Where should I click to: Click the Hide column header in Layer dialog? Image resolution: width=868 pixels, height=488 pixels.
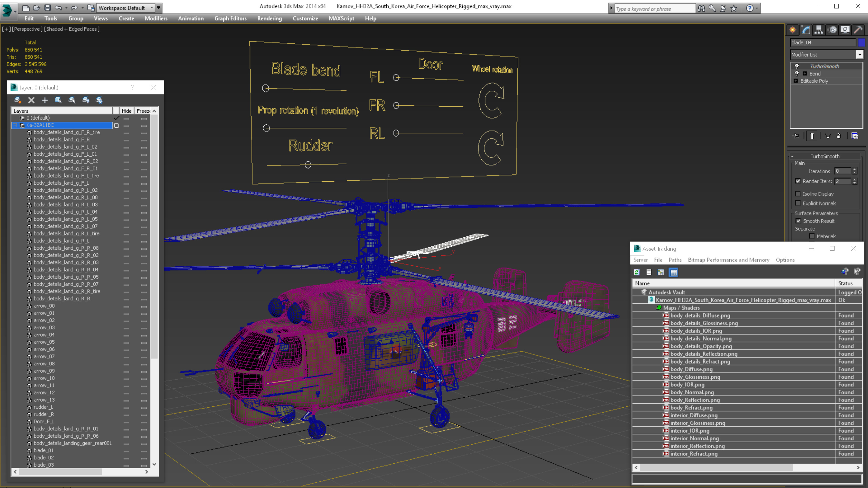pyautogui.click(x=126, y=111)
